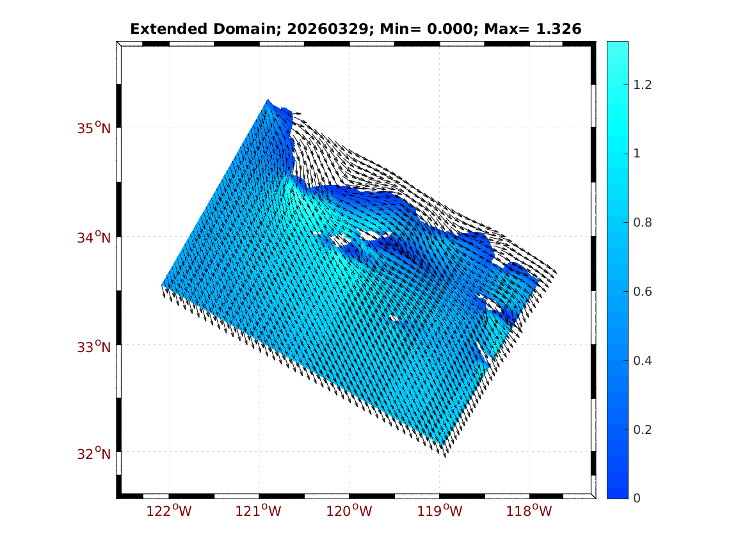Click the plot title text
The width and height of the screenshot is (747, 560).
point(355,29)
